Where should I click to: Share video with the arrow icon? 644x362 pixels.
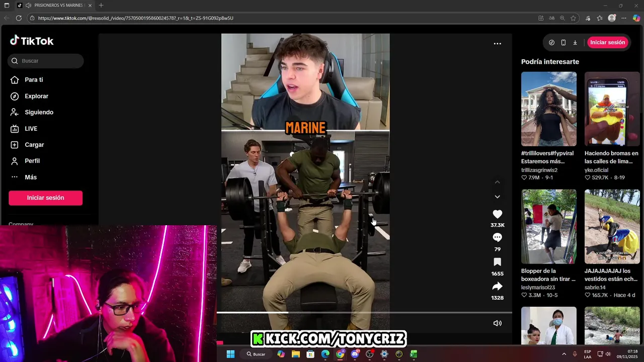497,287
